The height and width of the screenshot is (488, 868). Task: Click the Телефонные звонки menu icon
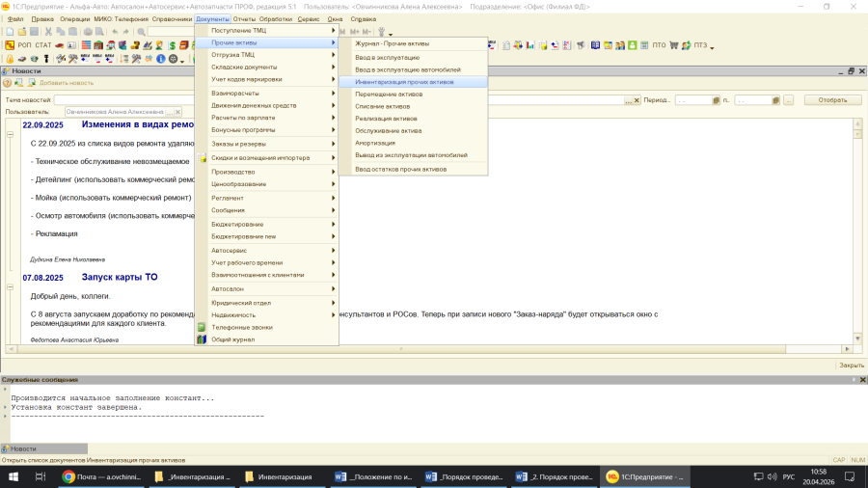pos(202,328)
